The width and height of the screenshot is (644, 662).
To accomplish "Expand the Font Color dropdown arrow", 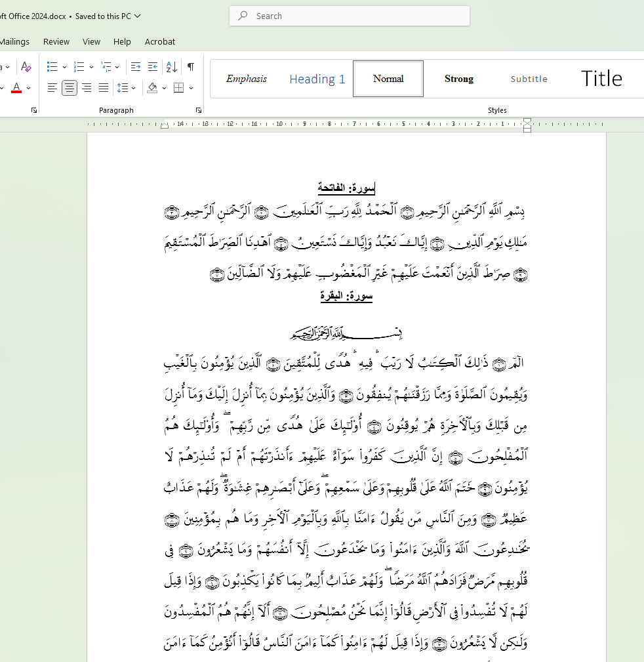I will tap(29, 88).
